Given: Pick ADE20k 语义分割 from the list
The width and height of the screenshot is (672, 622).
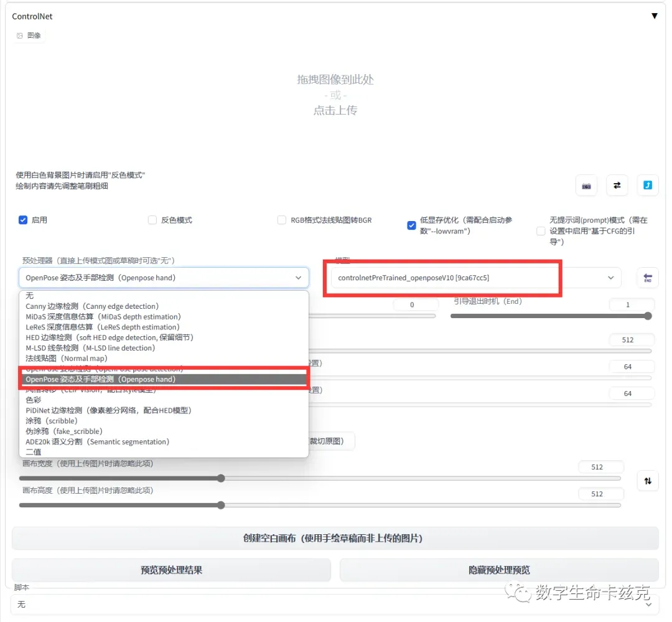Looking at the screenshot, I should pyautogui.click(x=97, y=442).
